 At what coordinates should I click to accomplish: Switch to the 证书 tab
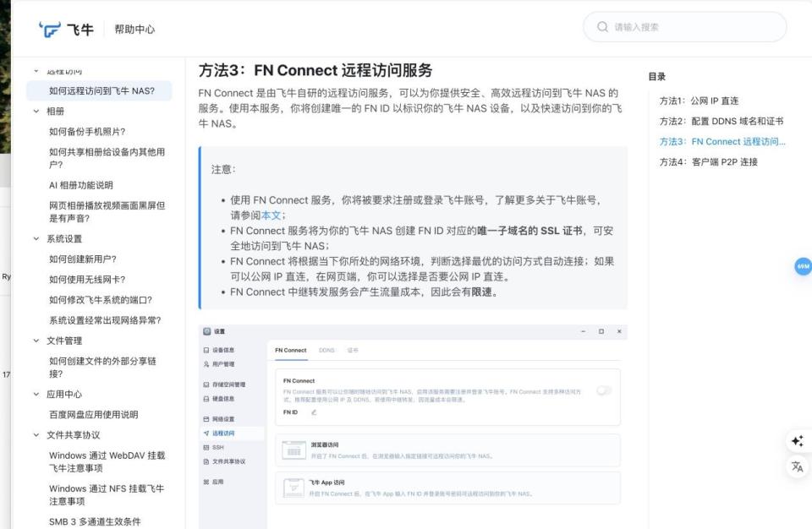click(x=352, y=350)
